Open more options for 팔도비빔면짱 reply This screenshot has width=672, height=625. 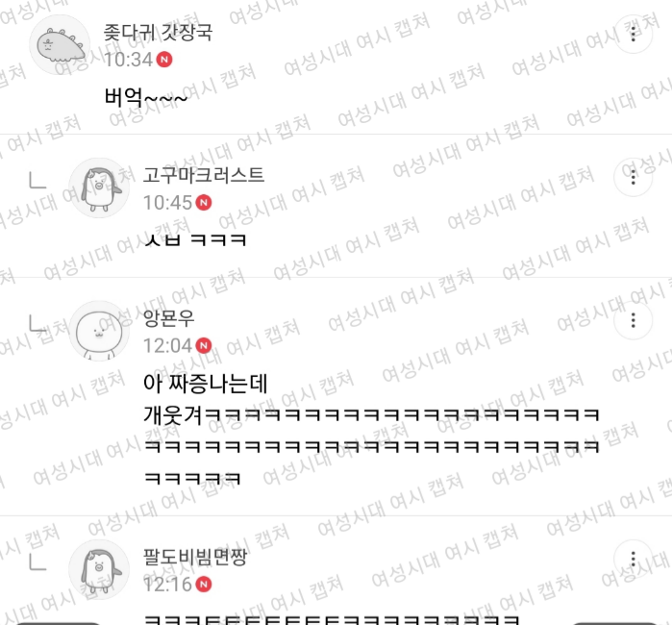tap(633, 559)
